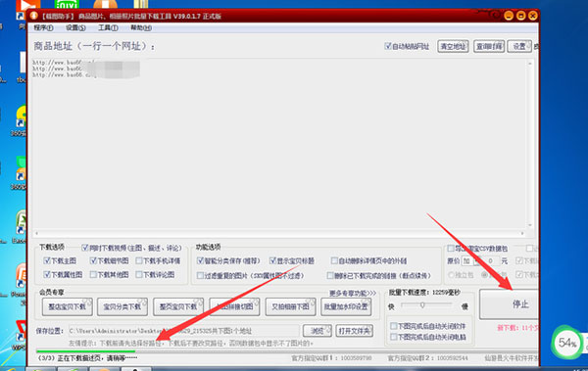Open the 程序(F) menu

43,27
